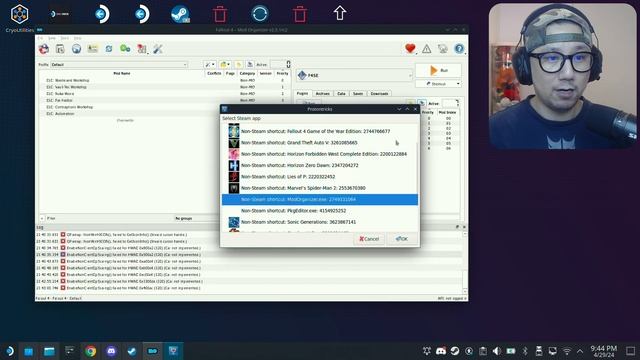Click Mod Organizer change game instance icon
640x360 pixels.
click(44, 49)
